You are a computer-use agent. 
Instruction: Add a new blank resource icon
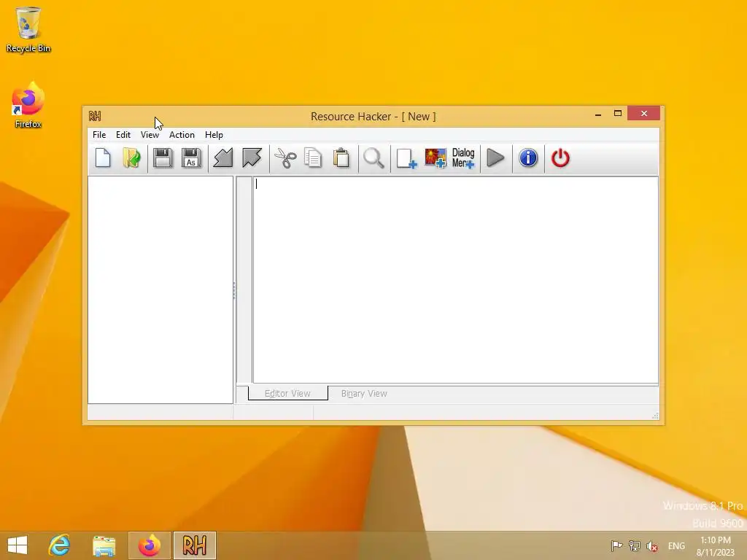[406, 158]
